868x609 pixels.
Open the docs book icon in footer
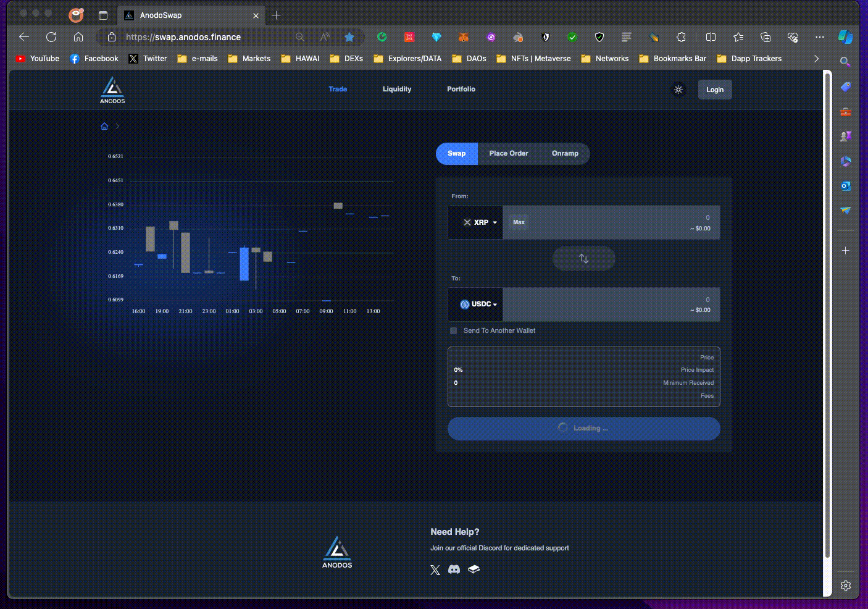pyautogui.click(x=474, y=569)
